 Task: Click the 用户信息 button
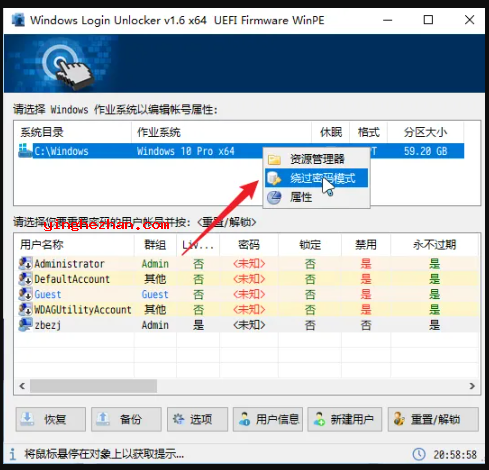point(268,419)
